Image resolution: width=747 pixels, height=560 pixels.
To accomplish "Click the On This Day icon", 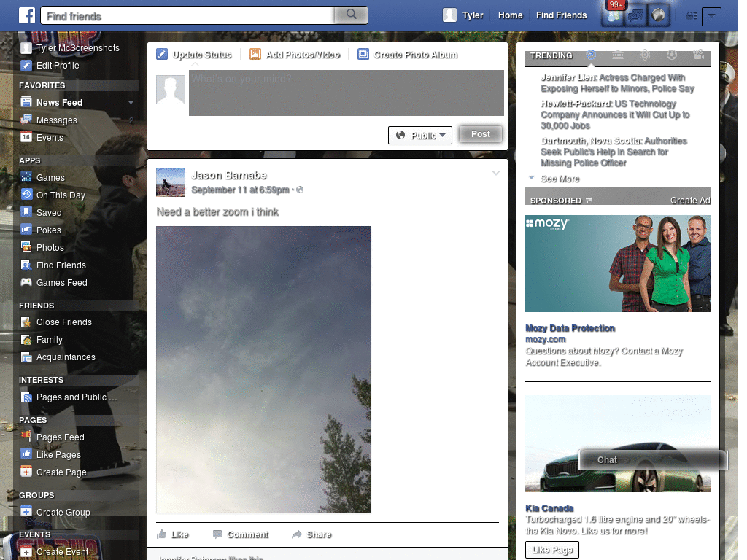I will [x=26, y=195].
